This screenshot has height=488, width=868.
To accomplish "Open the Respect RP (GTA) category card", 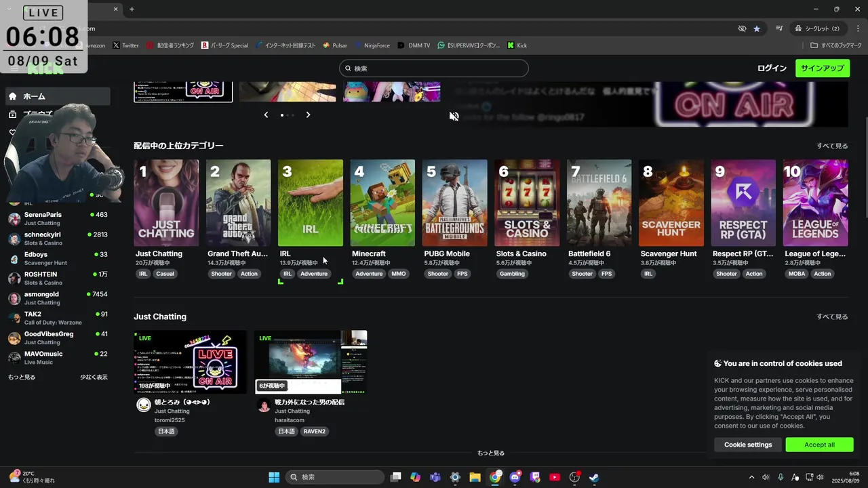I will [x=743, y=203].
